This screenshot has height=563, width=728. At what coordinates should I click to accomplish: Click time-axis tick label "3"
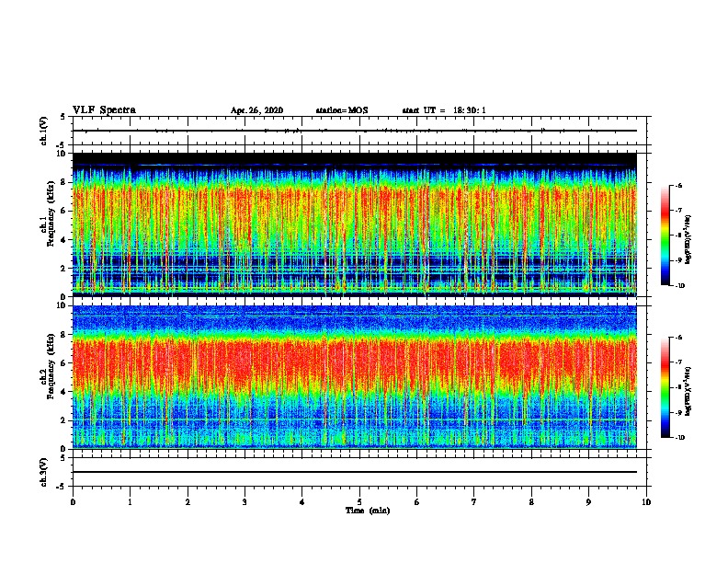click(245, 502)
